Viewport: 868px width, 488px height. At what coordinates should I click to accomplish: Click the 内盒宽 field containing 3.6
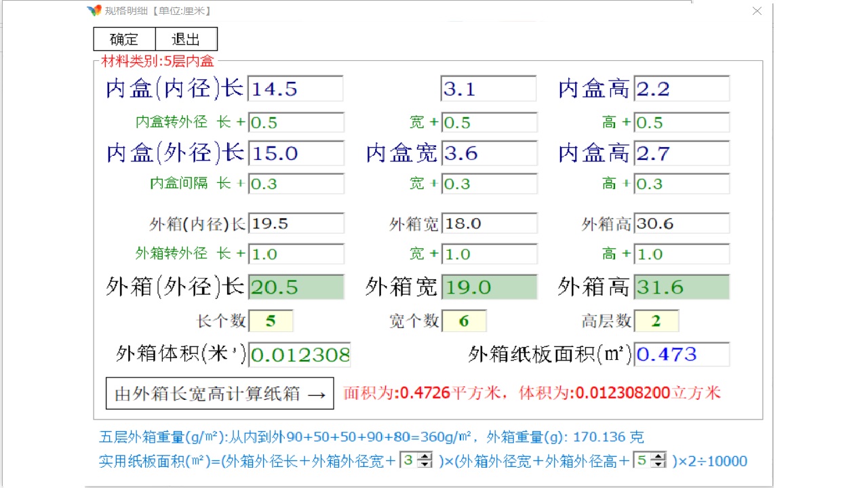(x=490, y=153)
